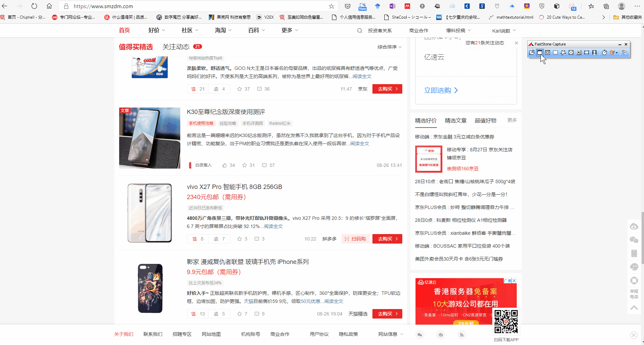The width and height of the screenshot is (644, 345).
Task: Switch to 精选文章 sidebar tab
Action: click(456, 120)
